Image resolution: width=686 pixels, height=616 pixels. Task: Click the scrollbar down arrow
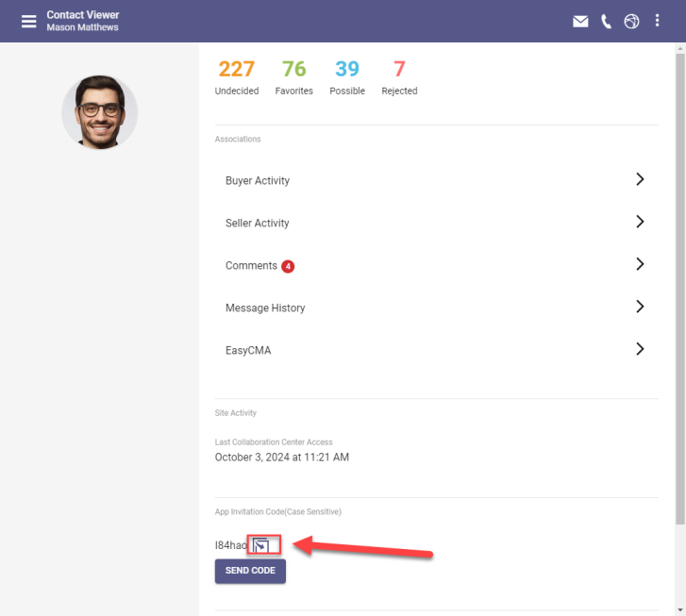pyautogui.click(x=680, y=610)
